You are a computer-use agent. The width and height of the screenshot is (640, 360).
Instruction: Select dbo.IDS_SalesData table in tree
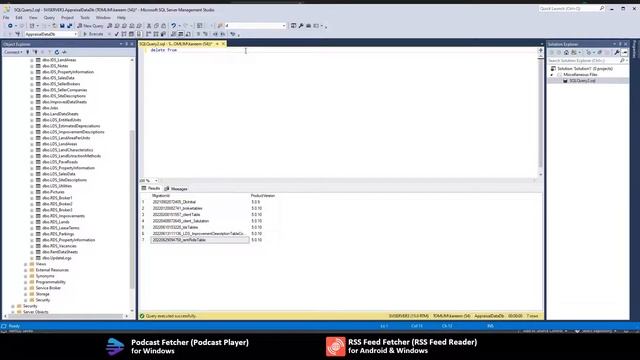tap(58, 78)
